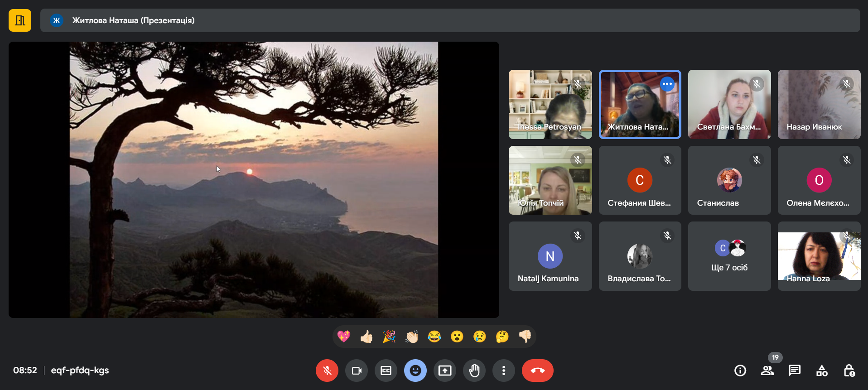
Task: Open host controls lock icon
Action: click(x=849, y=371)
